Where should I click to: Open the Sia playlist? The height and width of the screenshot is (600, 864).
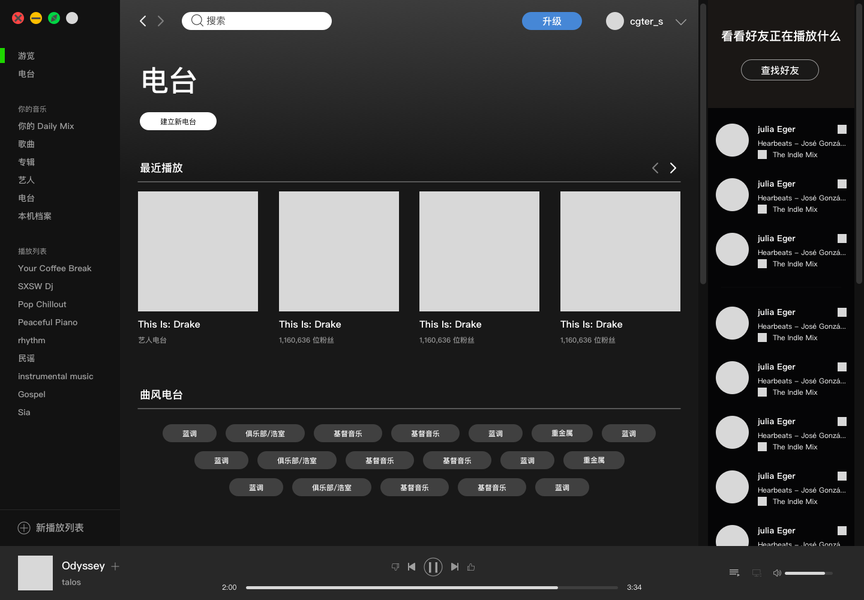[24, 412]
